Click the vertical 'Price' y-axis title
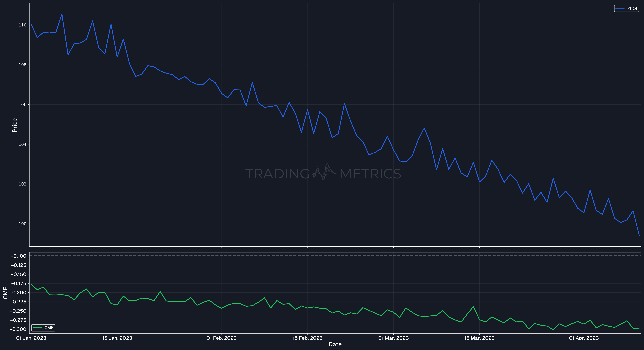The width and height of the screenshot is (644, 350). click(15, 125)
